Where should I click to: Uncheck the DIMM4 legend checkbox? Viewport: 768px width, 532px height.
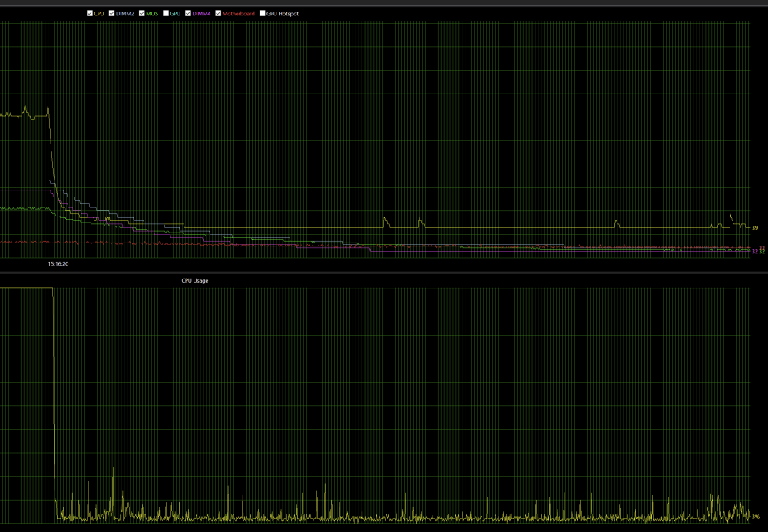point(188,13)
